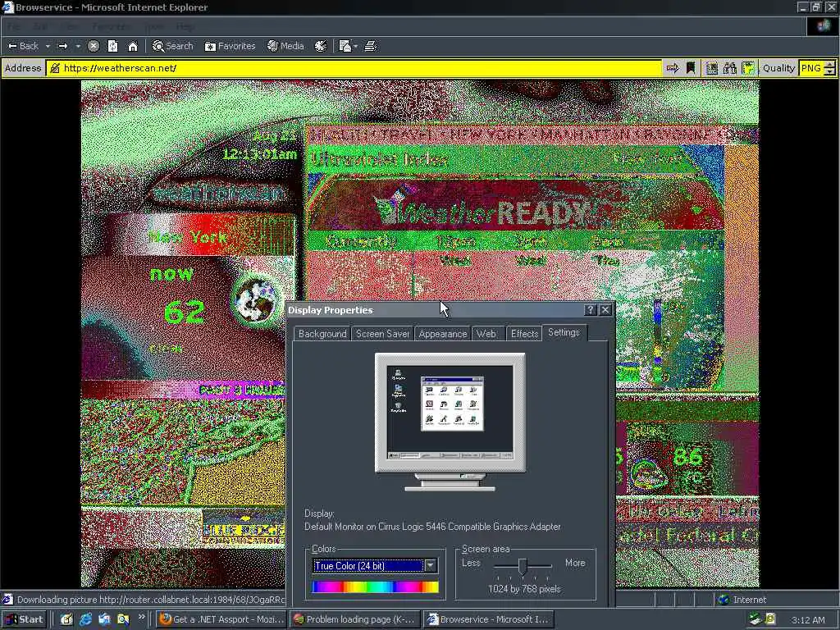
Task: Open the Favorites toolbar button
Action: tap(230, 46)
